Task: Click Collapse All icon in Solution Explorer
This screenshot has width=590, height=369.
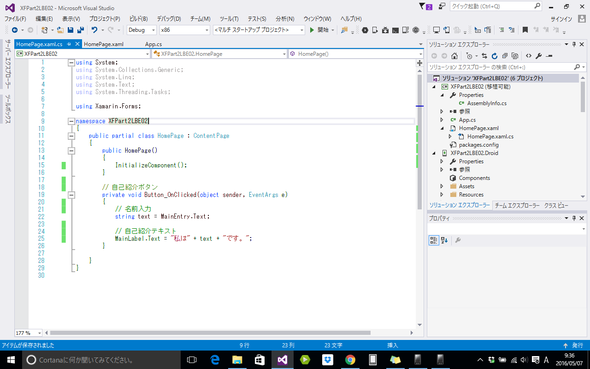Action: 505,56
